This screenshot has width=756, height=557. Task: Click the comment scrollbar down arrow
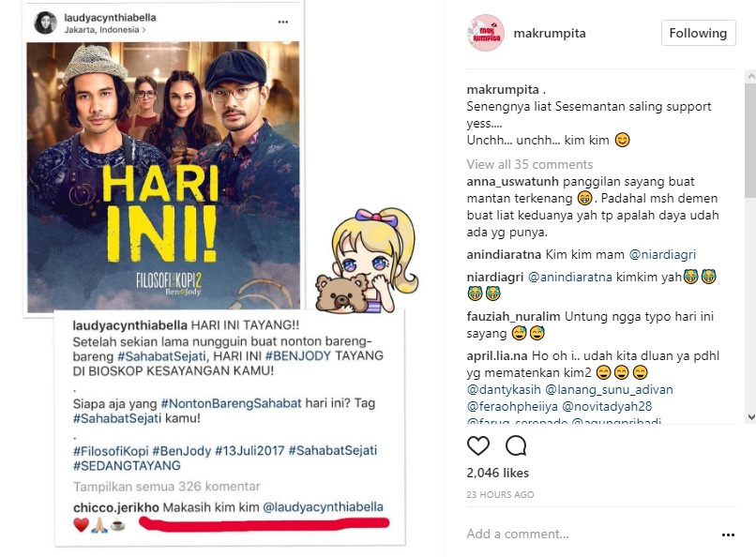coord(750,416)
